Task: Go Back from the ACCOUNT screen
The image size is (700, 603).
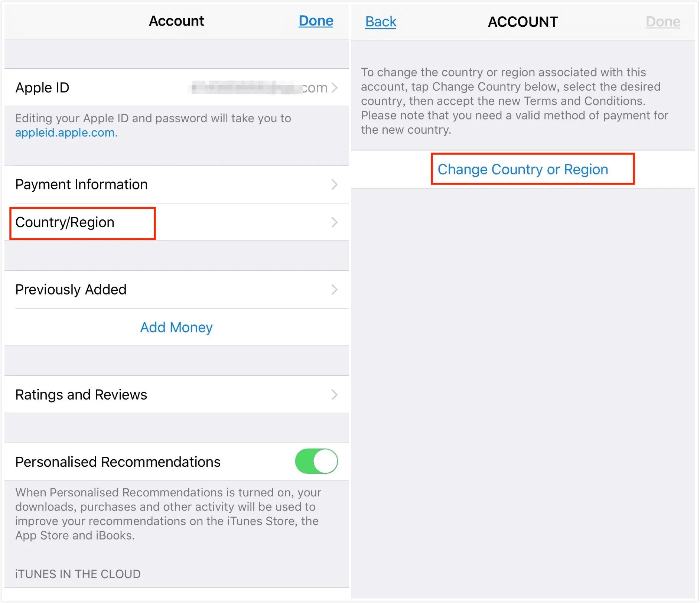Action: [x=381, y=22]
